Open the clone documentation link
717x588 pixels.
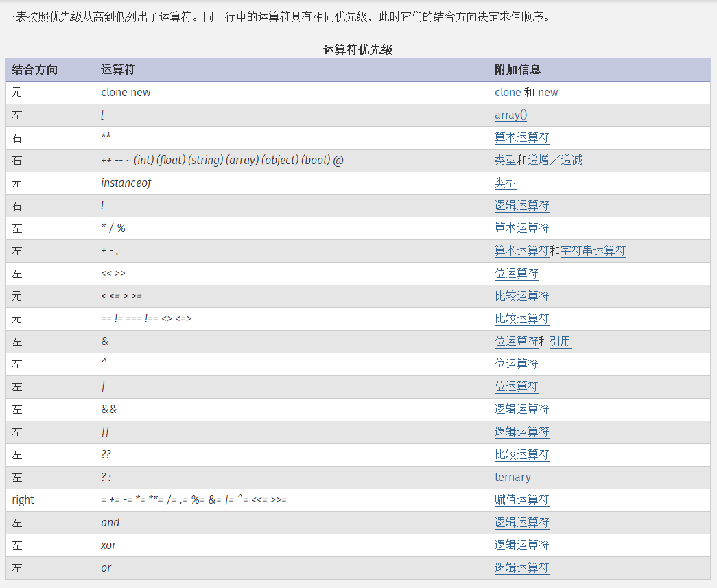click(508, 92)
